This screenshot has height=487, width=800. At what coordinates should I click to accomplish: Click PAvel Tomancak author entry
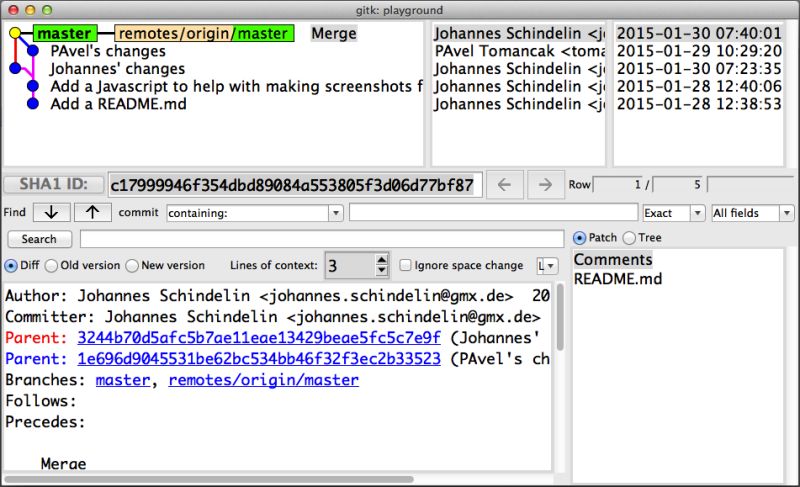(519, 51)
